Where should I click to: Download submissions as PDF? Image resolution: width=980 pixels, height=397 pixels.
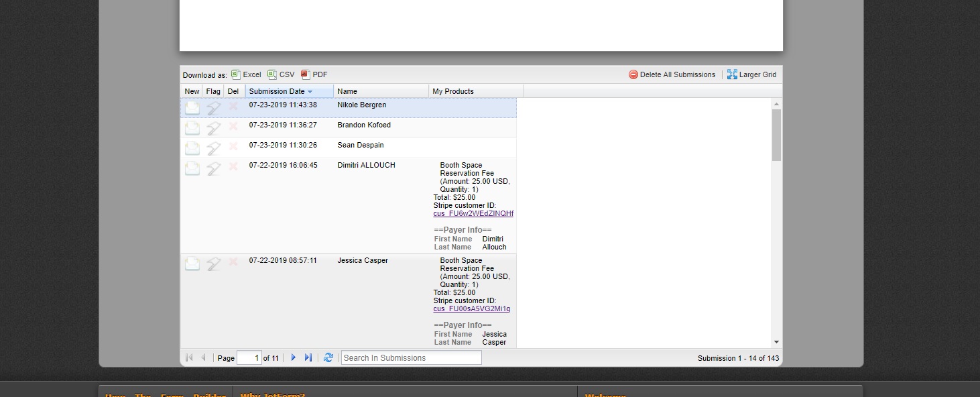(x=314, y=74)
